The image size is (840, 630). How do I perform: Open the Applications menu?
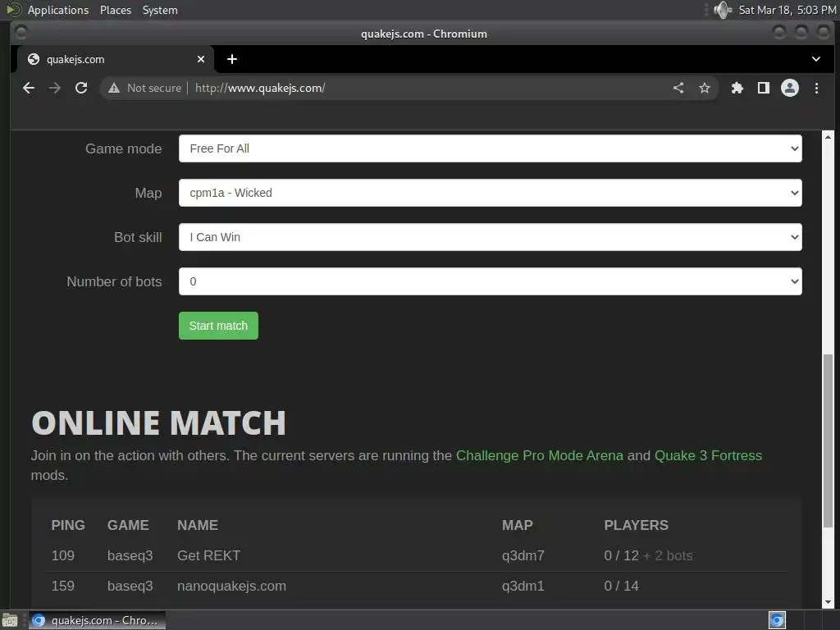(58, 10)
